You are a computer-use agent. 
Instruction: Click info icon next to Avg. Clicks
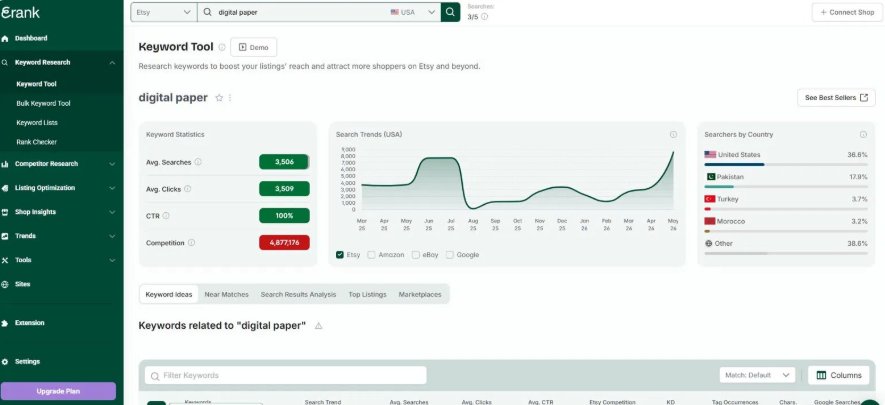[x=187, y=189]
